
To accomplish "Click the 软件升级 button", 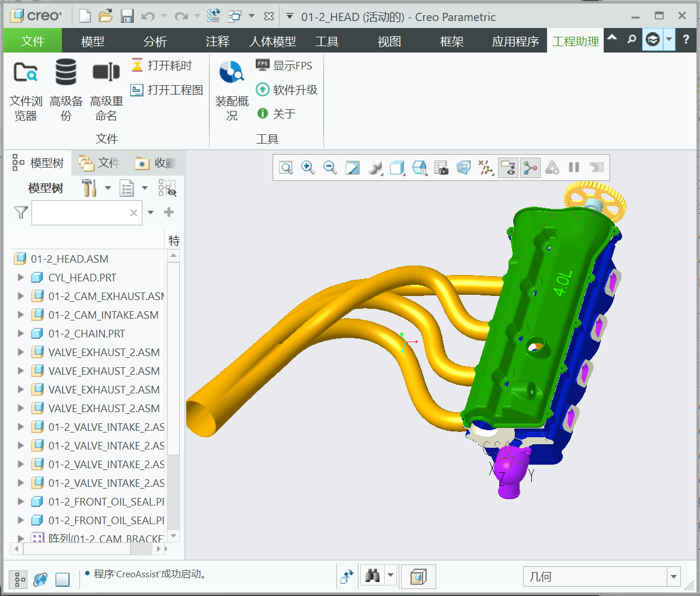I will pyautogui.click(x=287, y=90).
